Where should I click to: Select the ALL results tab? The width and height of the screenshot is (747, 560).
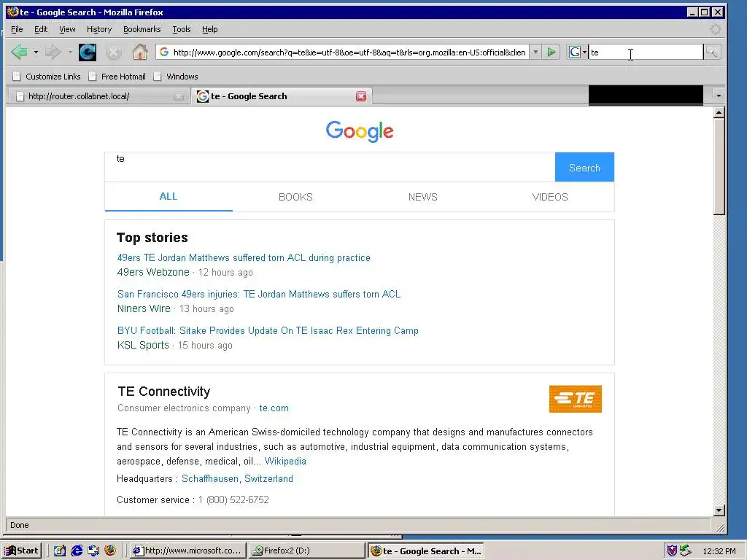coord(169,197)
